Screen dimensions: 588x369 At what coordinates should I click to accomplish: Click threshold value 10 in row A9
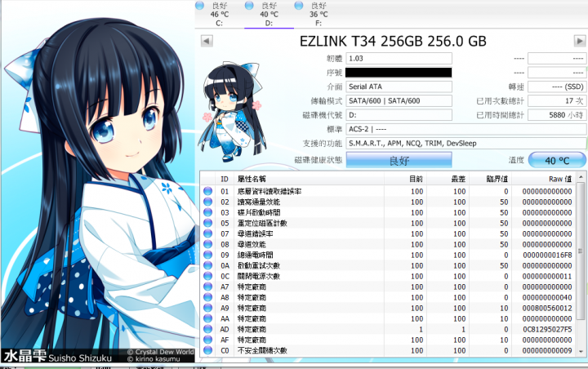click(x=504, y=308)
